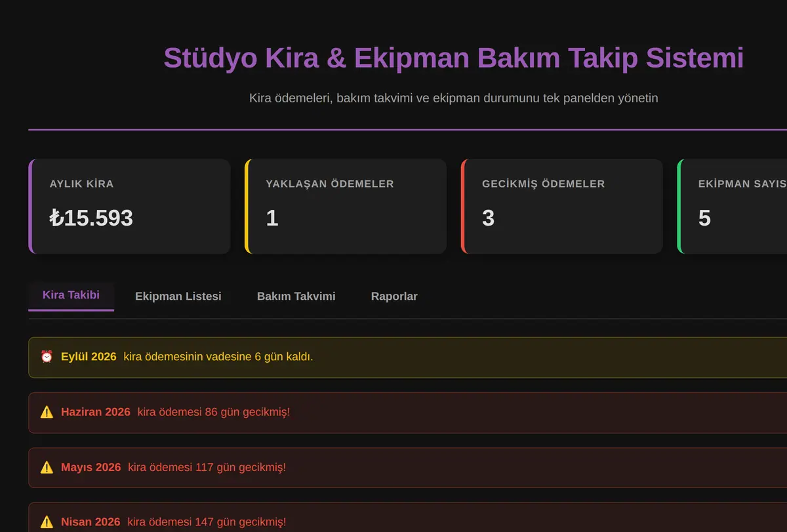Click the subtitle about tek panelden yönetin
This screenshot has width=787, height=532.
(x=454, y=98)
